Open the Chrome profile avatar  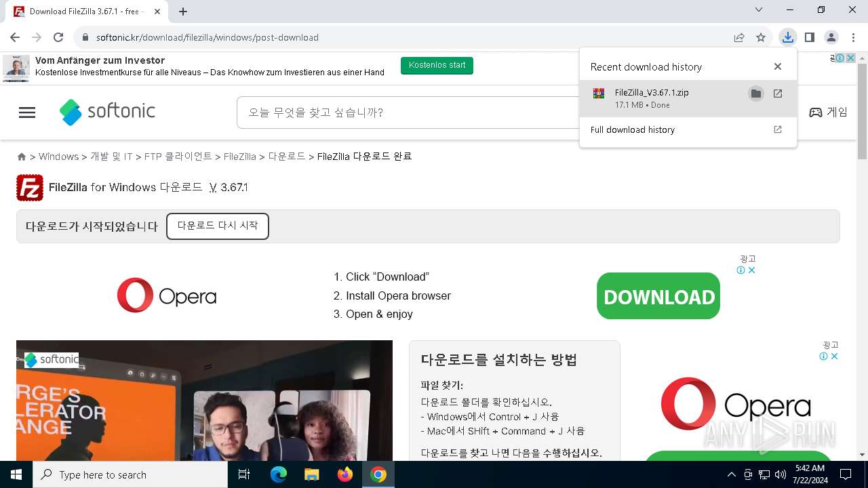[x=831, y=37]
